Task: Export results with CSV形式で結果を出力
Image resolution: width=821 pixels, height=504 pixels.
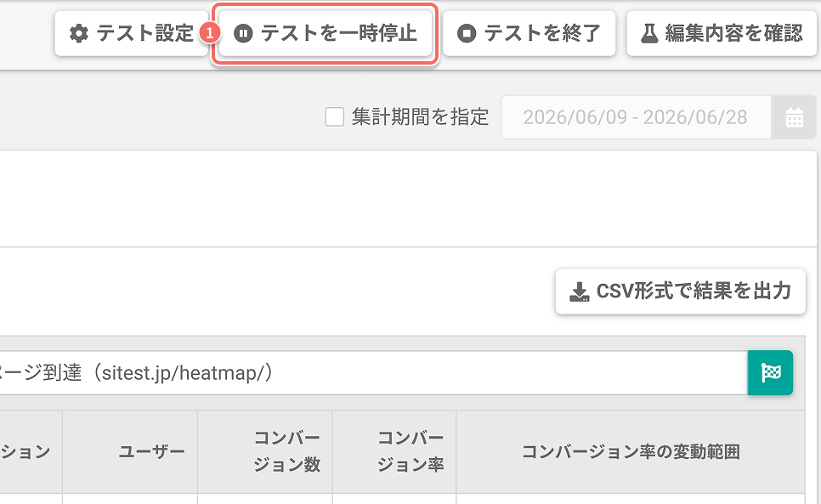Action: click(x=680, y=292)
